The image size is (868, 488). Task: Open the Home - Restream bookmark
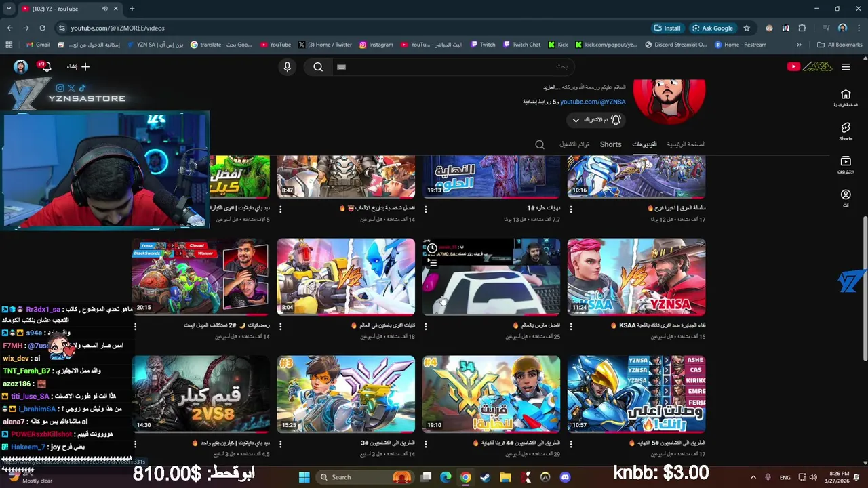pos(740,45)
